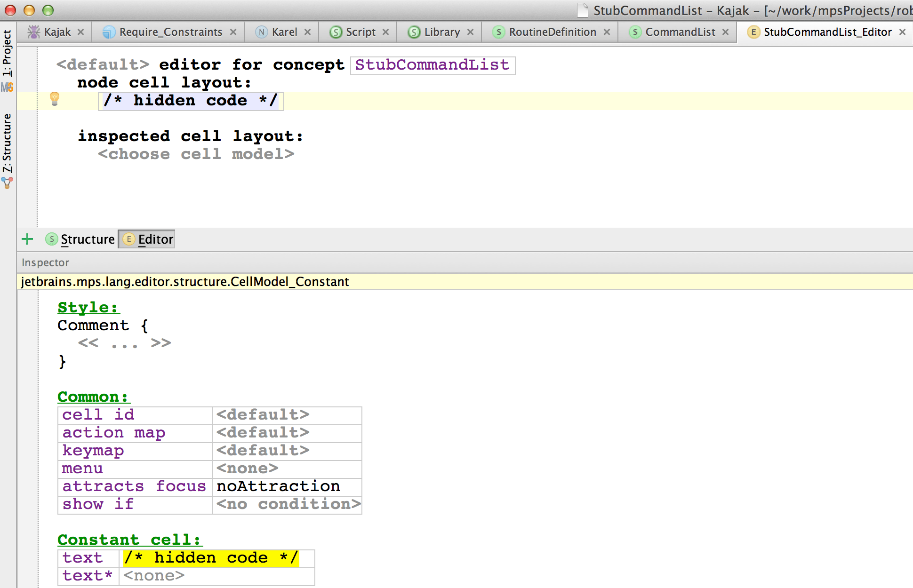
Task: Click the highlighted hidden code text field
Action: 211,558
